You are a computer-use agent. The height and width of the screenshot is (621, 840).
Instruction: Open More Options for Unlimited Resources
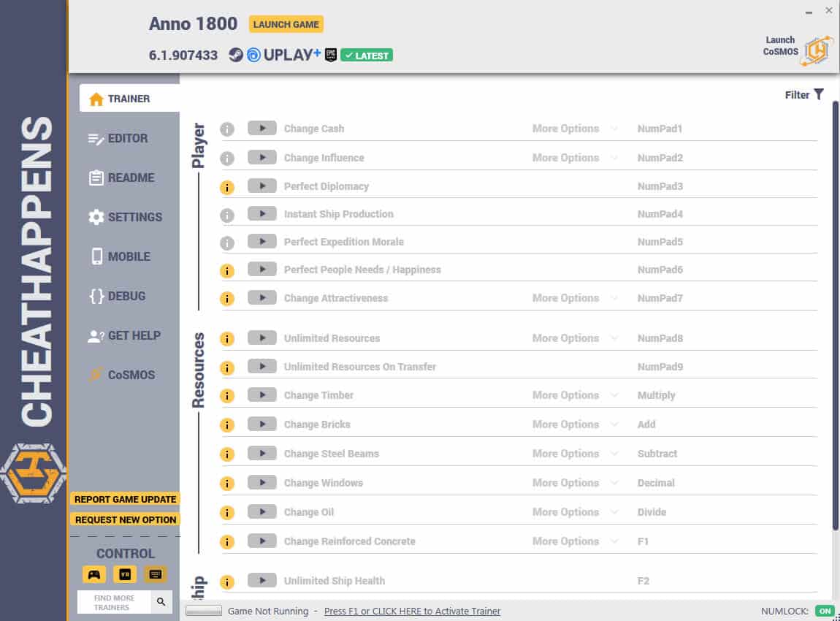click(575, 338)
